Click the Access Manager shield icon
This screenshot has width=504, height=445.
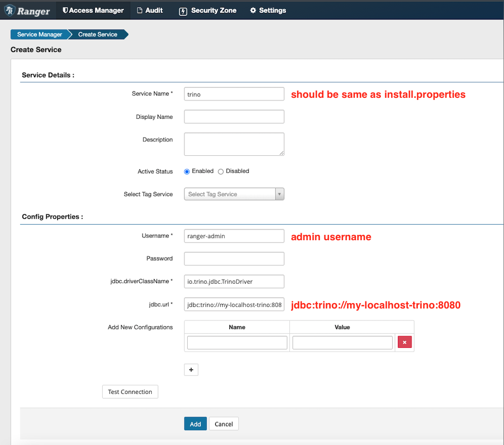65,10
